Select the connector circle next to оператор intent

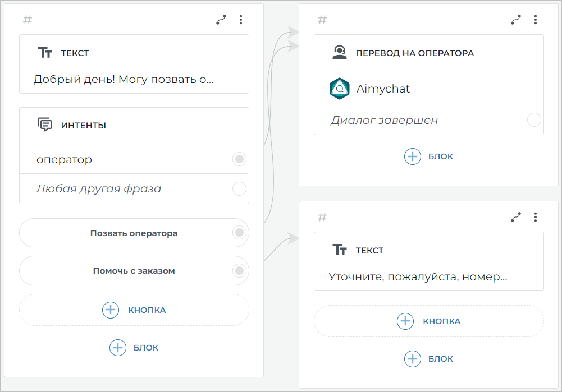[239, 159]
